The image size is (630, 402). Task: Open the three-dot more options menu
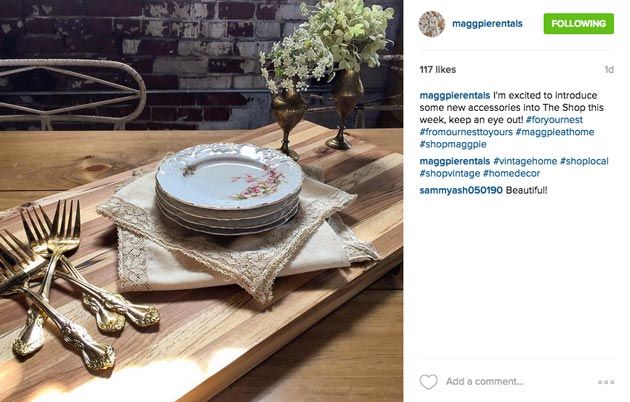click(x=606, y=382)
